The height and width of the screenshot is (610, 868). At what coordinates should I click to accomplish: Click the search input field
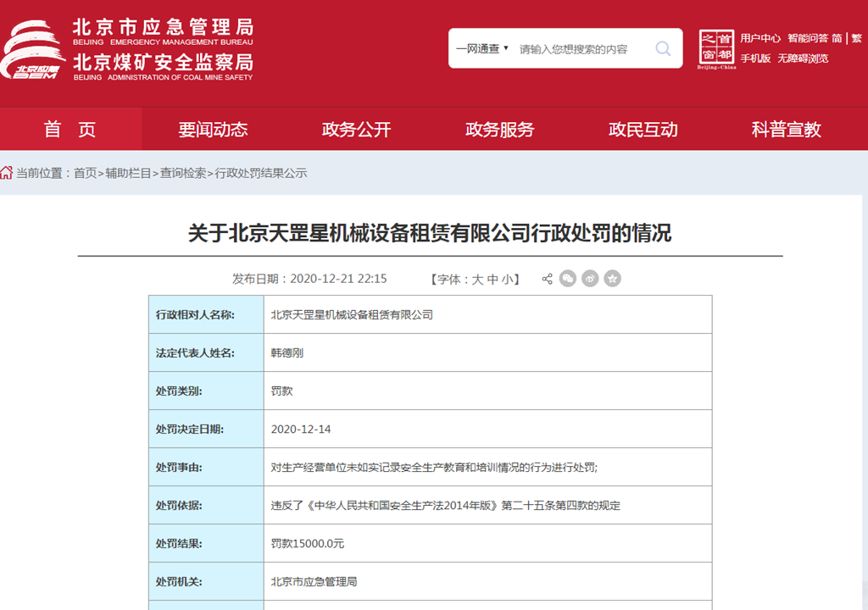(581, 49)
